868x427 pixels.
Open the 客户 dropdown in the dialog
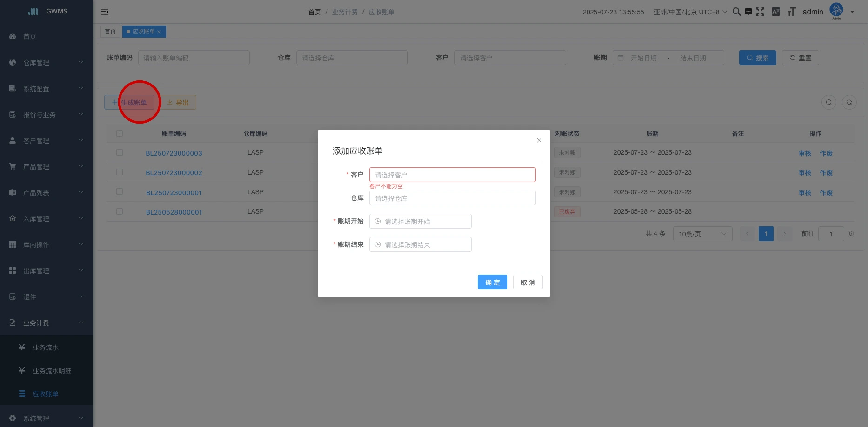point(452,175)
